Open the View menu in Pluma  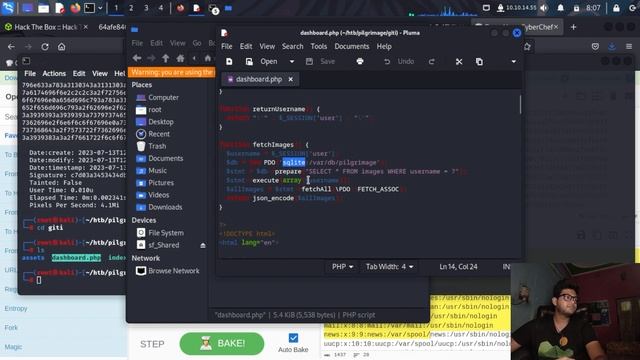(267, 47)
